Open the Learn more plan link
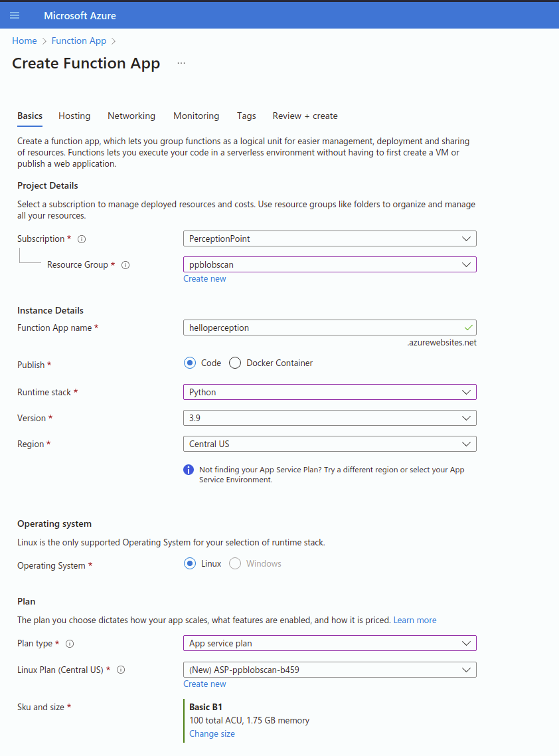Viewport: 559px width, 756px height. click(x=415, y=620)
